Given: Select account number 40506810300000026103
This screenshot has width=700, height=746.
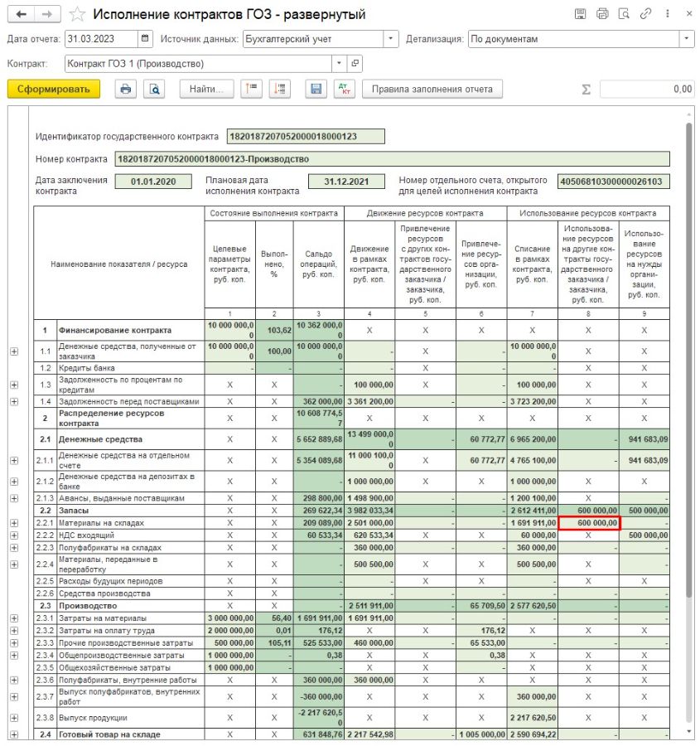Looking at the screenshot, I should tap(614, 182).
